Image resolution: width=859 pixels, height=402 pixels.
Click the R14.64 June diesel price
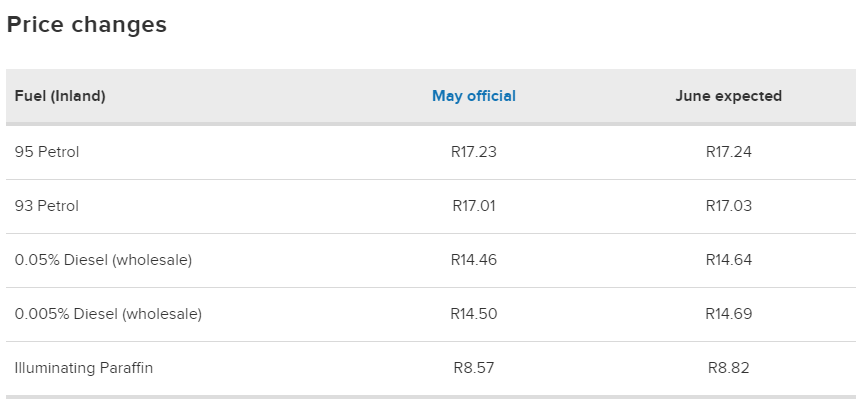pyautogui.click(x=728, y=260)
